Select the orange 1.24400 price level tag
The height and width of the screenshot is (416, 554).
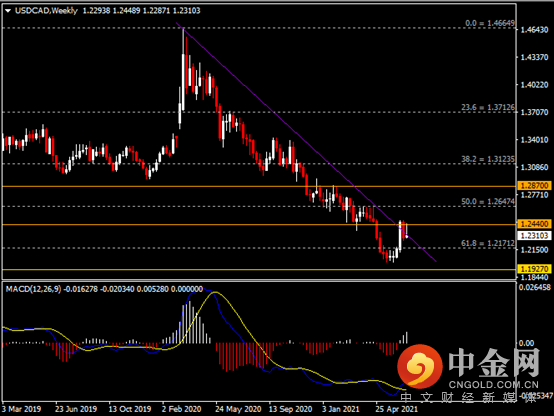tap(535, 224)
